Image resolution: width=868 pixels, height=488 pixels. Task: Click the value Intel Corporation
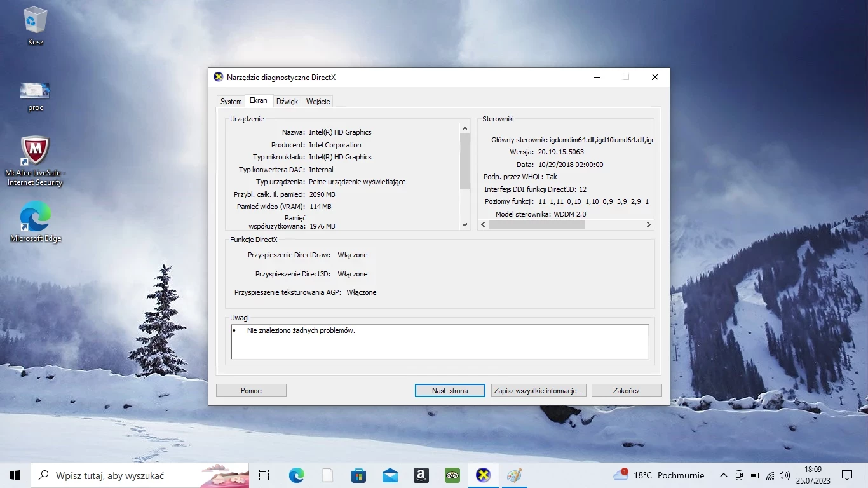(x=335, y=145)
